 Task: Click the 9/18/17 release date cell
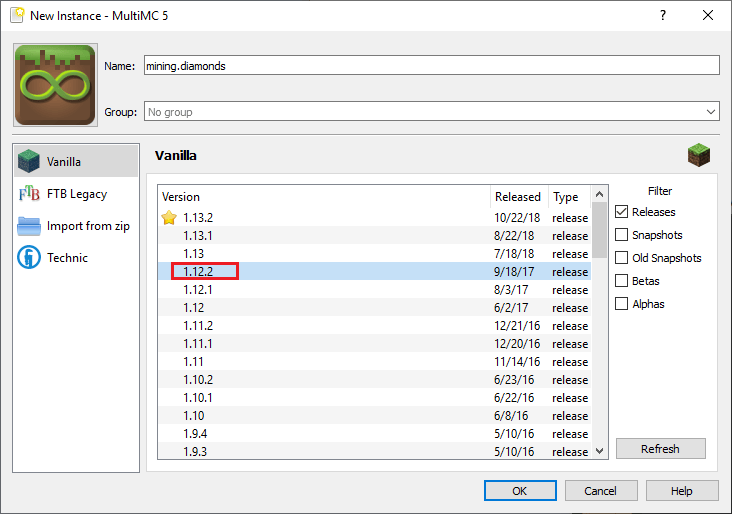[x=514, y=271]
